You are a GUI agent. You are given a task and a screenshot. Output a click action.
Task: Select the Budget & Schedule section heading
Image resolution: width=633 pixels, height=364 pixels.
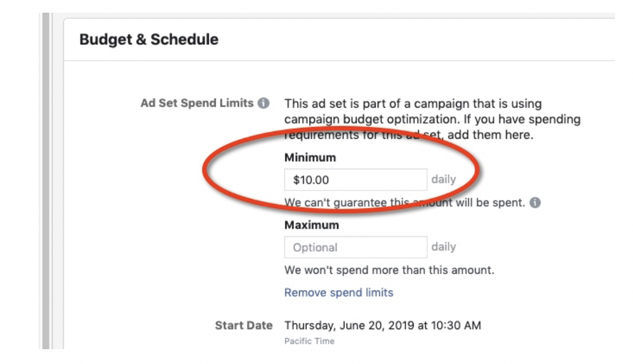click(x=149, y=40)
